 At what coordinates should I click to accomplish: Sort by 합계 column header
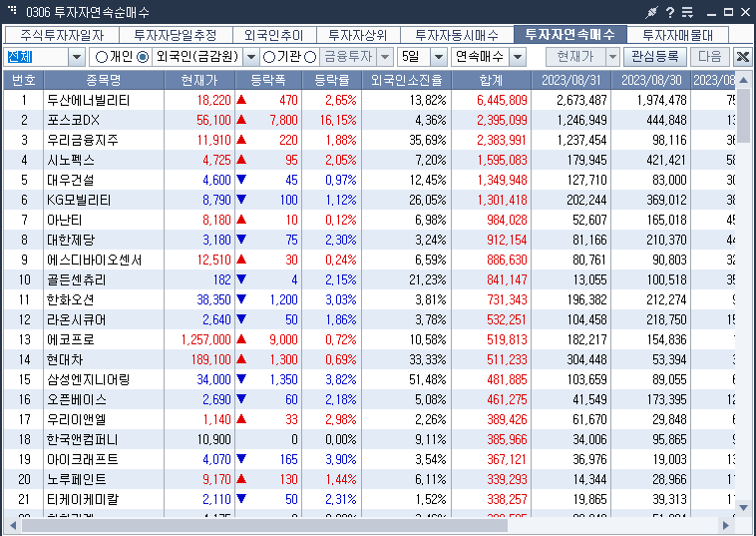pyautogui.click(x=492, y=80)
